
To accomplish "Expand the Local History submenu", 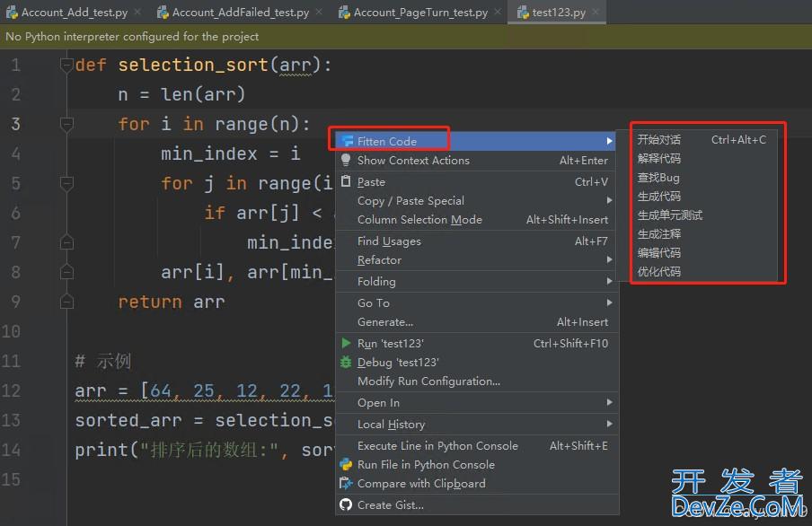I will tap(475, 424).
